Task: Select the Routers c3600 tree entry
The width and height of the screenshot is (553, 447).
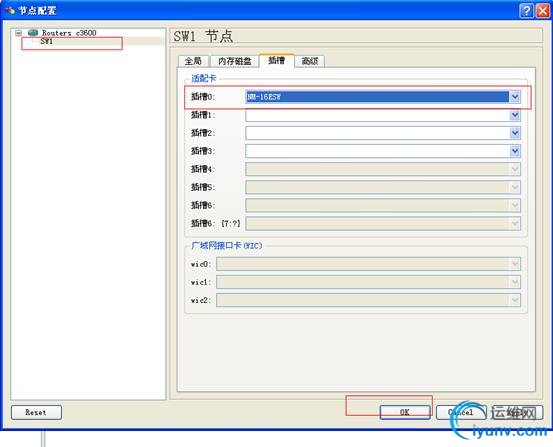Action: 69,33
